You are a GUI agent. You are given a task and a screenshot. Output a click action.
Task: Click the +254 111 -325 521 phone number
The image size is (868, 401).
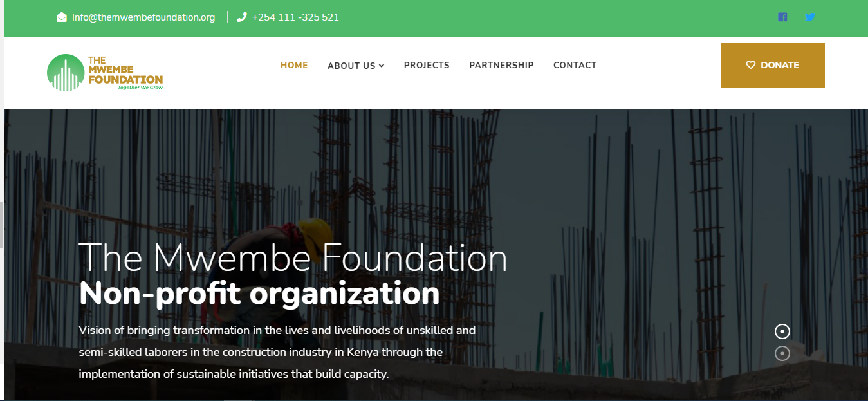(295, 17)
